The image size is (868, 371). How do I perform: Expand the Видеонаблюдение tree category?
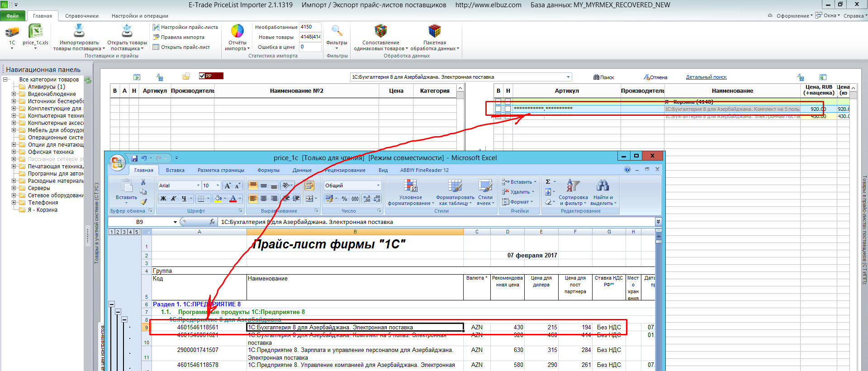click(14, 94)
